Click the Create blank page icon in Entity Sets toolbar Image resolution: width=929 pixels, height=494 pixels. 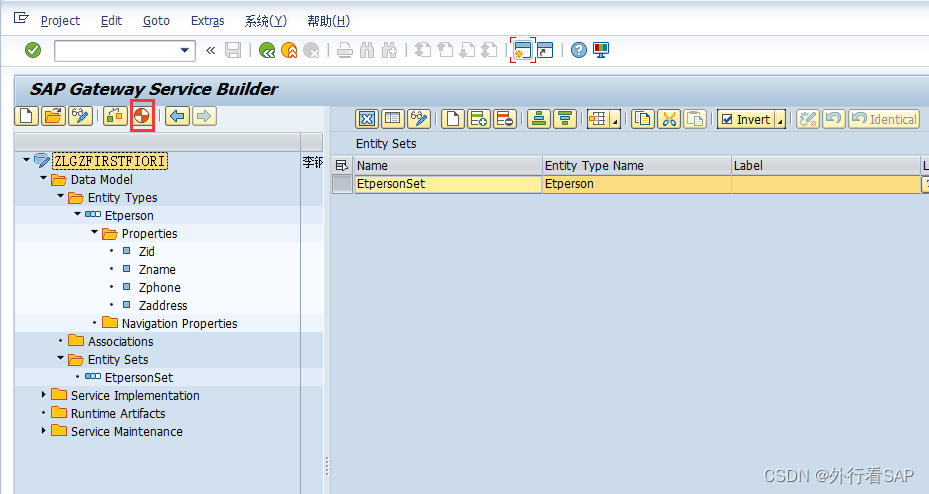(x=453, y=119)
